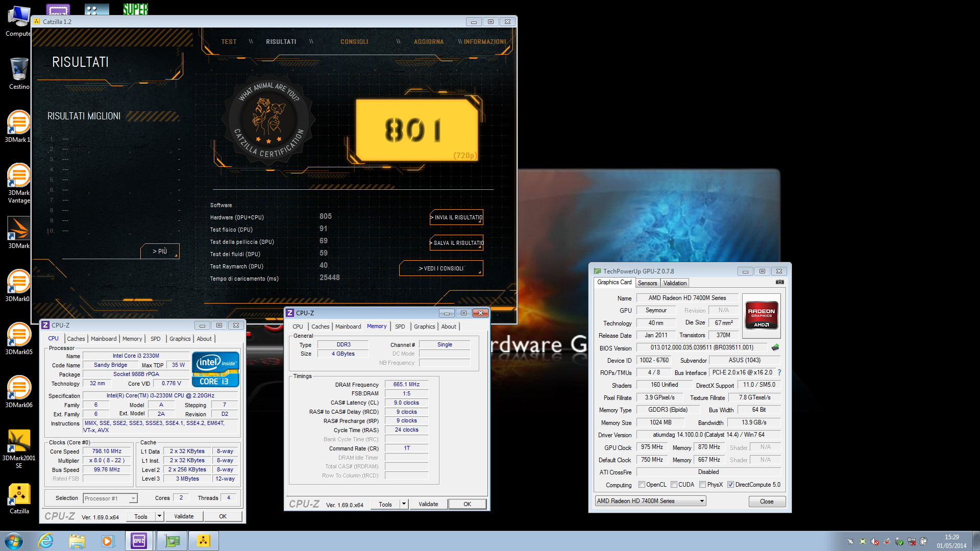
Task: Click the power plug tray icon
Action: point(924,541)
